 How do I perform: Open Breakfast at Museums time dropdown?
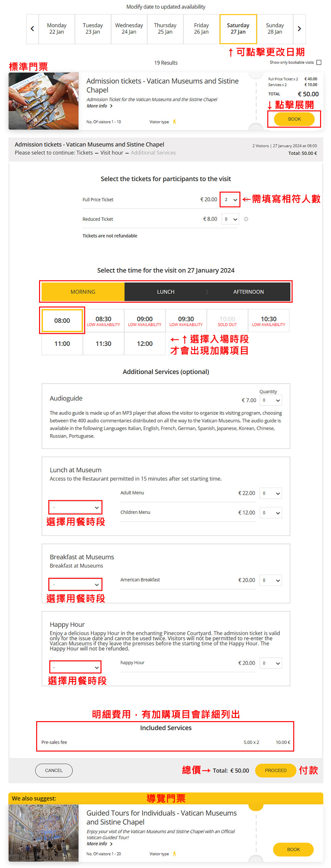[75, 584]
